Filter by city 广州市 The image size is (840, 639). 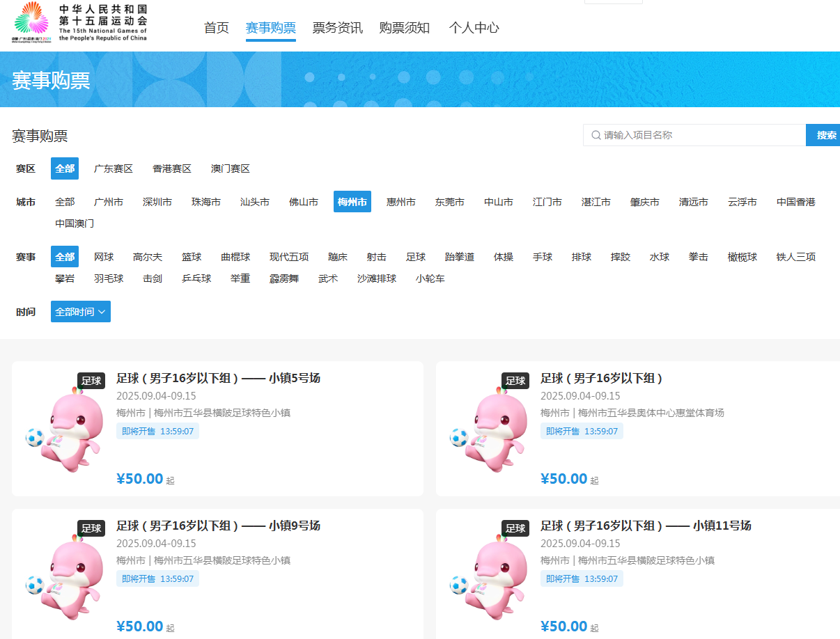click(x=109, y=202)
